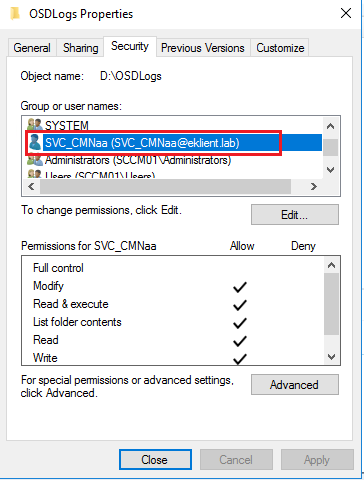Click the group list scroll up arrow
The image size is (364, 480).
[330, 126]
